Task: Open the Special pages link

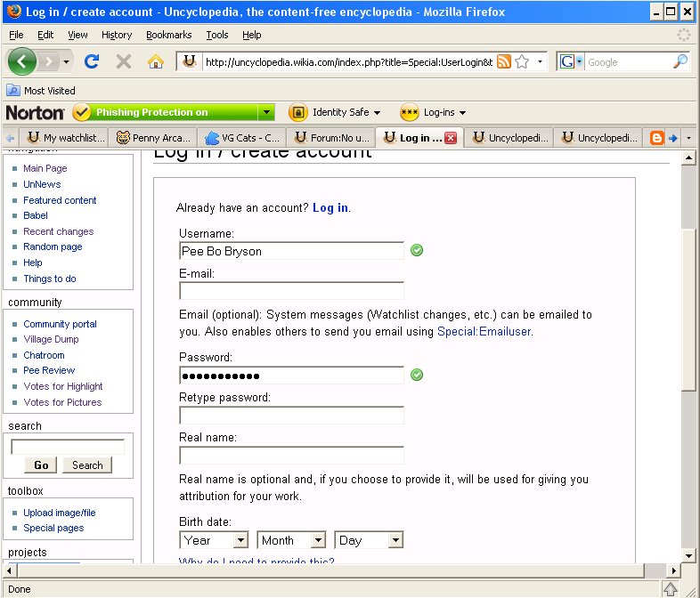Action: [x=53, y=528]
